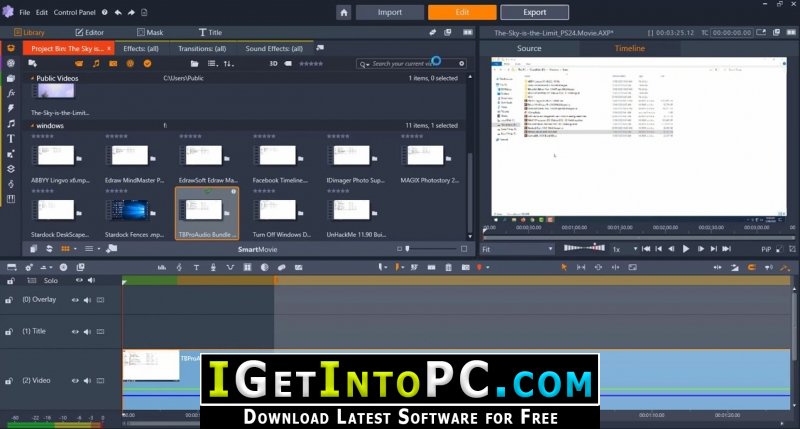The width and height of the screenshot is (800, 429).
Task: Open the Effects: (all) library tab
Action: click(141, 48)
